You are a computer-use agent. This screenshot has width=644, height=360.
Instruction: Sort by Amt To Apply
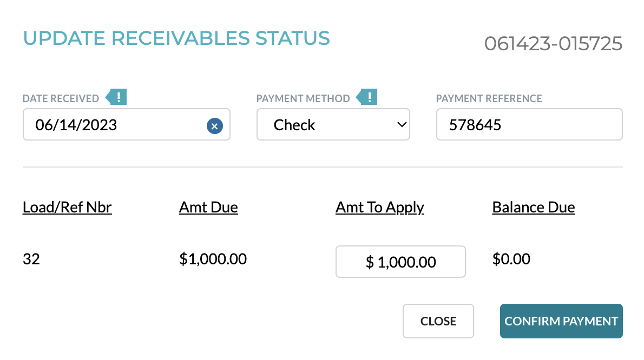click(x=379, y=207)
